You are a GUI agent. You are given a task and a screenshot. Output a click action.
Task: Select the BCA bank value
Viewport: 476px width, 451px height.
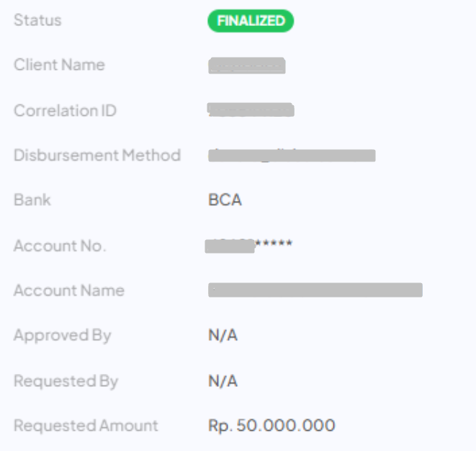tap(225, 200)
